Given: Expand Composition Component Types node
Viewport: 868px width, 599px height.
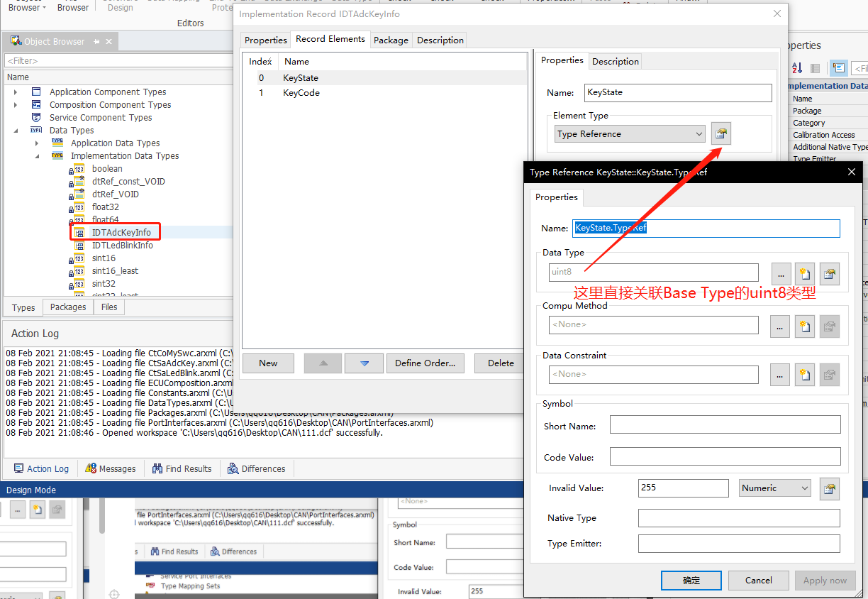Looking at the screenshot, I should [16, 105].
